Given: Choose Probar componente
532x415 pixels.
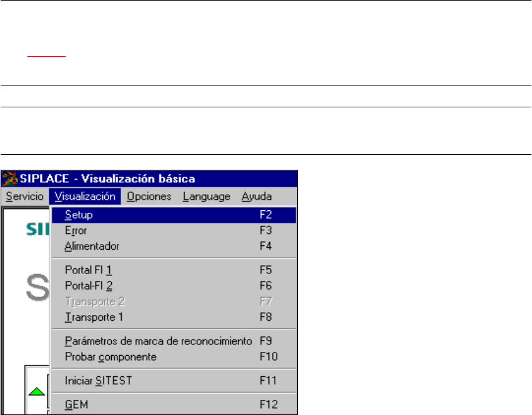Looking at the screenshot, I should [x=174, y=357].
